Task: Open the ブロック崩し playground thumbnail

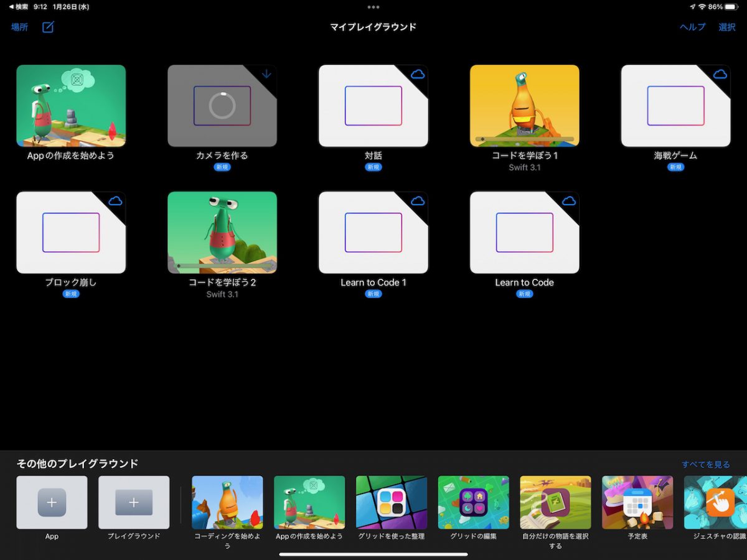Action: pos(71,233)
